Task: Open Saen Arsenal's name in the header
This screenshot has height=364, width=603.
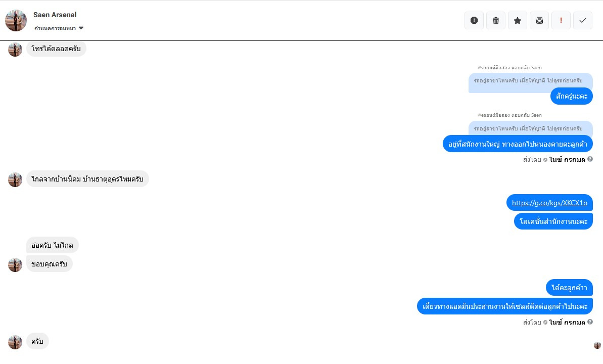Action: tap(55, 15)
